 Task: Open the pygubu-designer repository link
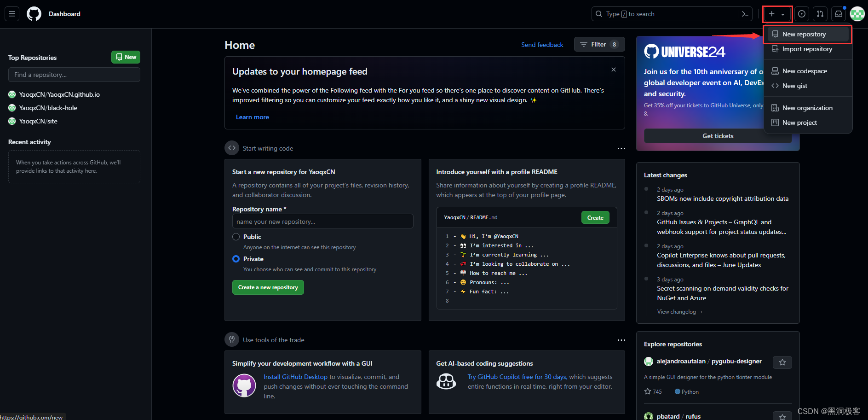click(x=736, y=361)
